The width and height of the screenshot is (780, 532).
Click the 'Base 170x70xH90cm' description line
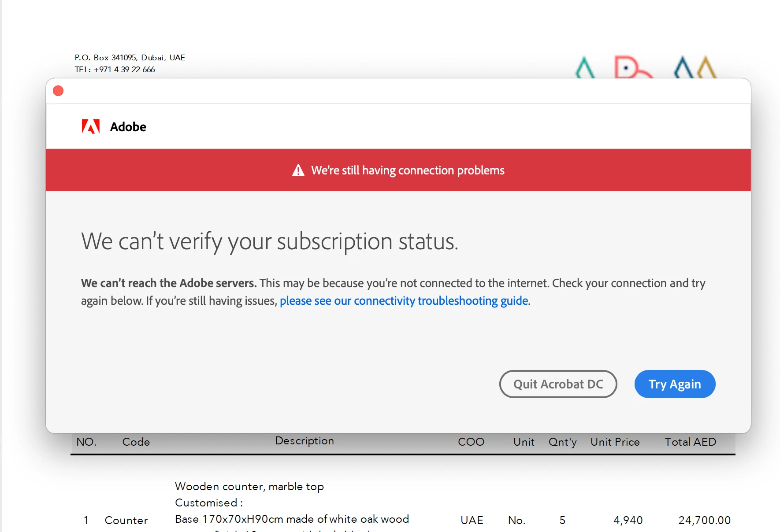tap(292, 519)
